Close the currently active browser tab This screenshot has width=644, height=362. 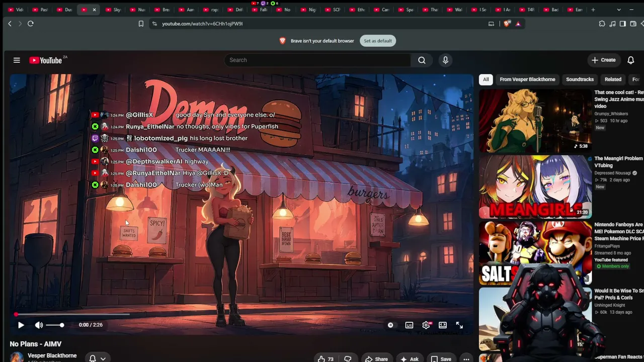pyautogui.click(x=94, y=10)
